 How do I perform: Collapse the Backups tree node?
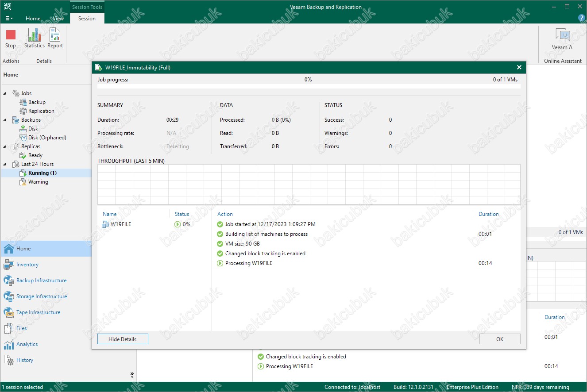pos(5,120)
